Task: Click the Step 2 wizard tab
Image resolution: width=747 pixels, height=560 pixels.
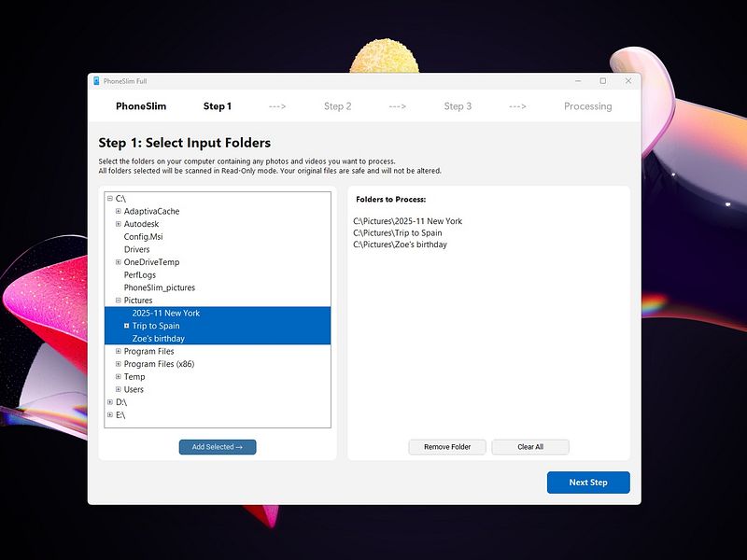Action: (x=338, y=106)
